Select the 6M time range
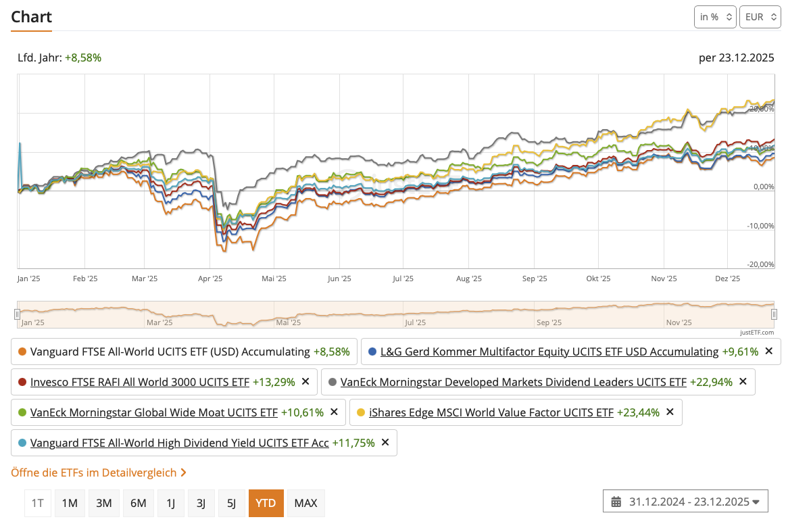 pos(138,503)
